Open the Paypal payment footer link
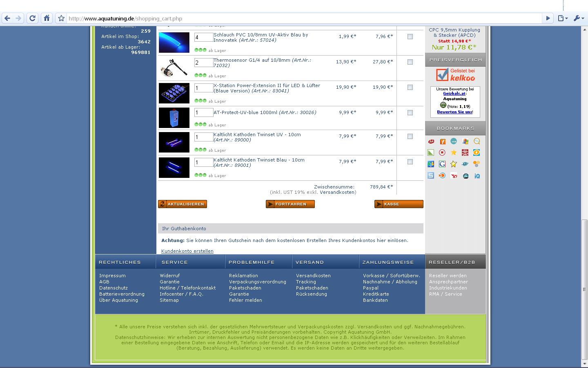This screenshot has height=368, width=588. [371, 288]
